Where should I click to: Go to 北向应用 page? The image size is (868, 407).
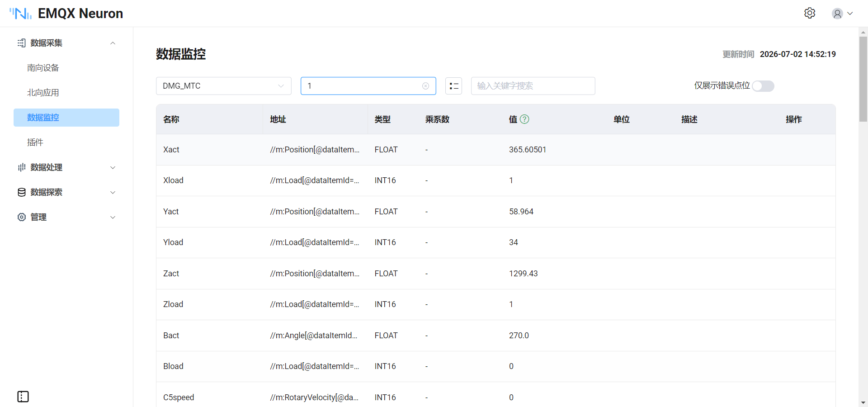(x=43, y=93)
